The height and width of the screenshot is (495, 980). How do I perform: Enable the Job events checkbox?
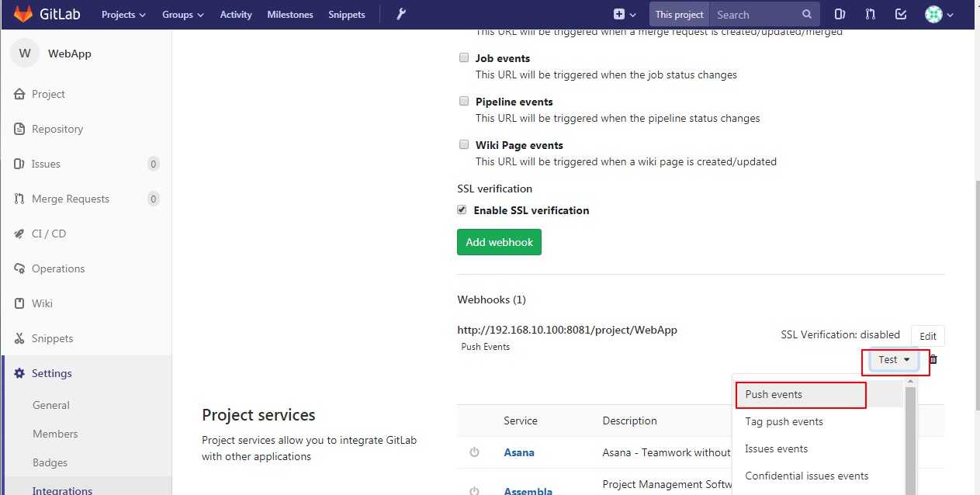tap(464, 57)
